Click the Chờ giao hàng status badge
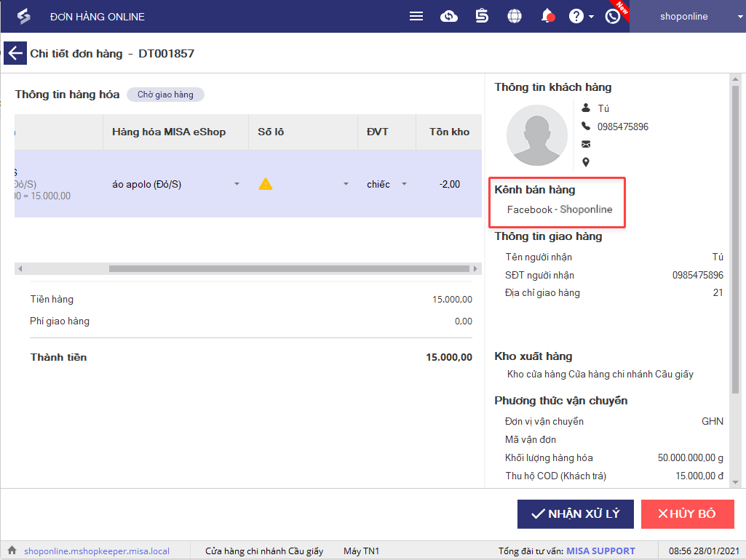746x560 pixels. click(x=165, y=95)
